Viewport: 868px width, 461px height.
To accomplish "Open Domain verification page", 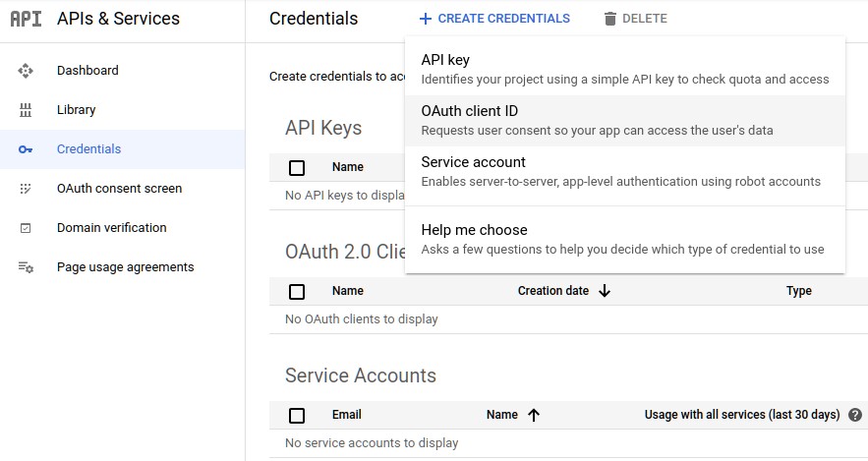I will (x=112, y=227).
